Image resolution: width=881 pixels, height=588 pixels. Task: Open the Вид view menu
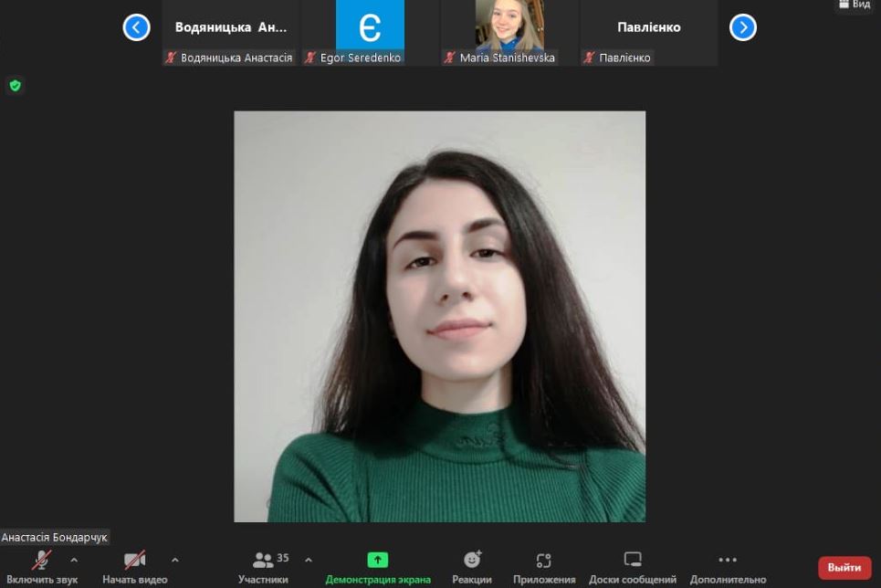click(x=854, y=5)
